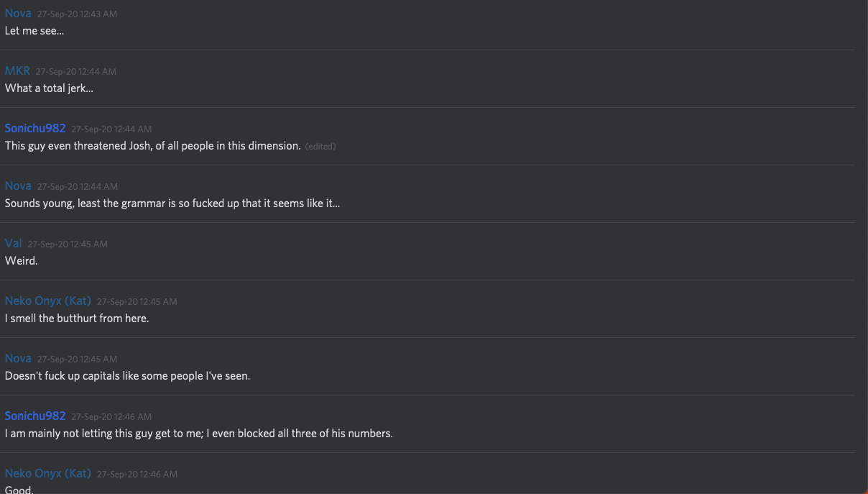Click Nova's name above "Sounds young" message
Viewport: 868px width, 494px height.
[x=18, y=186]
